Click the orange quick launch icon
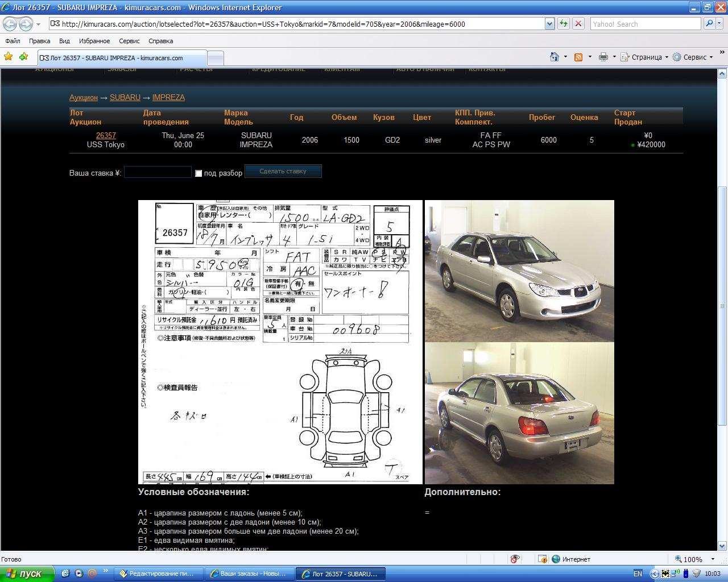Image resolution: width=728 pixels, height=582 pixels. tap(92, 573)
